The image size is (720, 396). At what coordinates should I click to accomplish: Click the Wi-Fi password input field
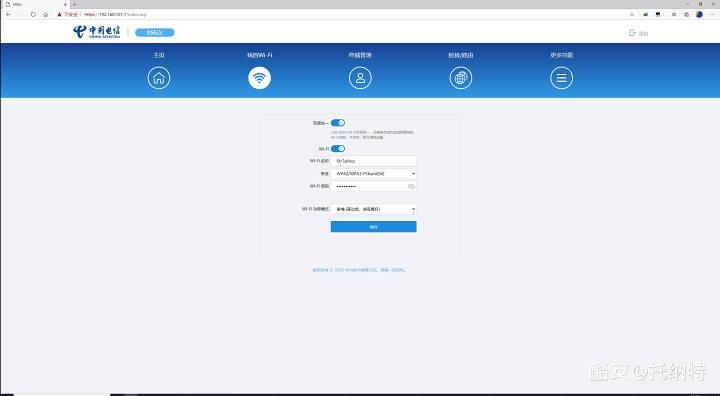[x=374, y=186]
